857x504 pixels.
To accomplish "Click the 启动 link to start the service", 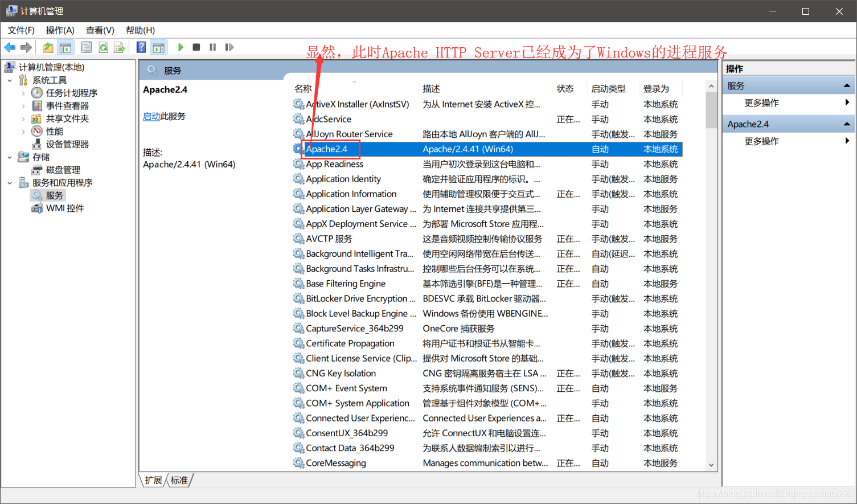I will point(151,116).
